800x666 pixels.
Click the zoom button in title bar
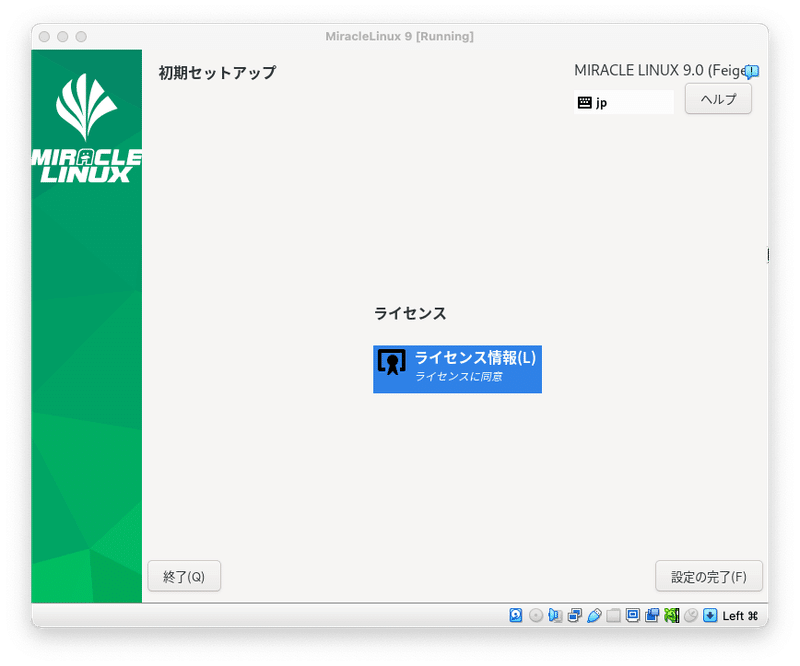coord(81,36)
